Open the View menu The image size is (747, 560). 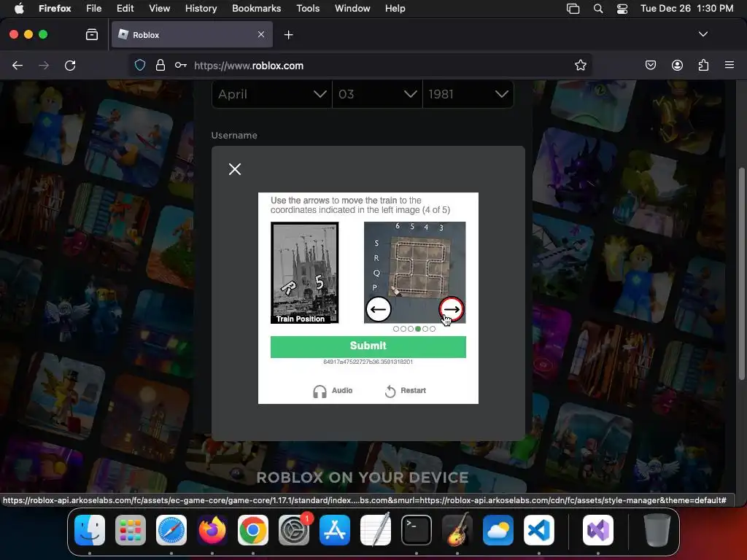[159, 8]
